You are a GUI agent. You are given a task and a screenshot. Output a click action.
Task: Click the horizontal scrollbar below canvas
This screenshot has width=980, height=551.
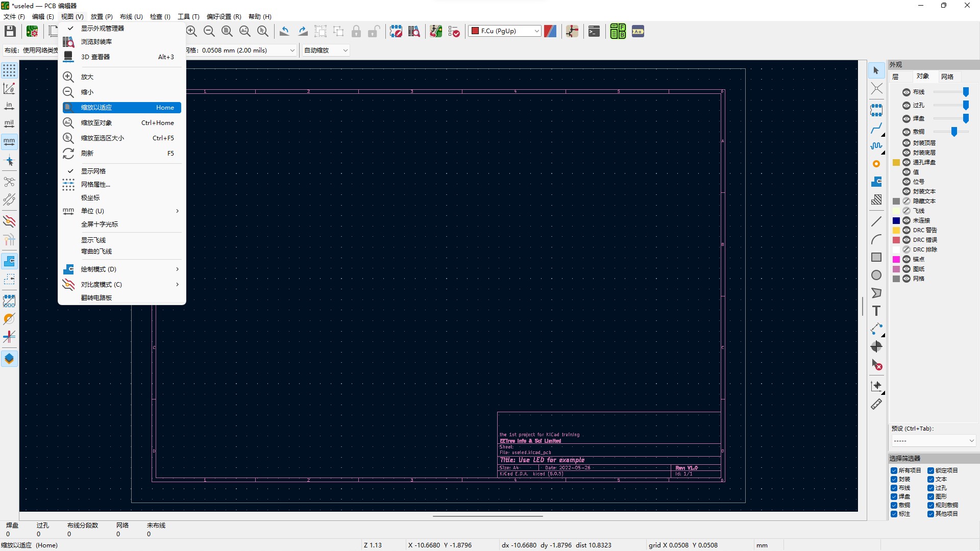487,516
